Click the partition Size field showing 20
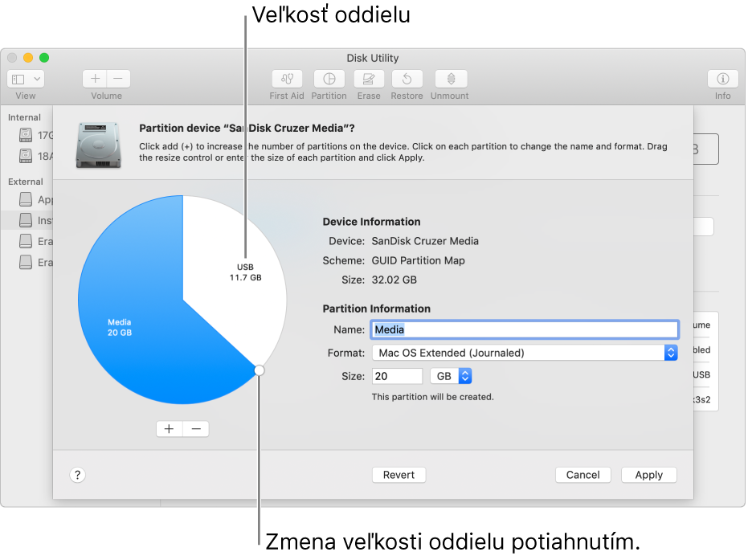Viewport: 748px width, 560px height. tap(397, 376)
